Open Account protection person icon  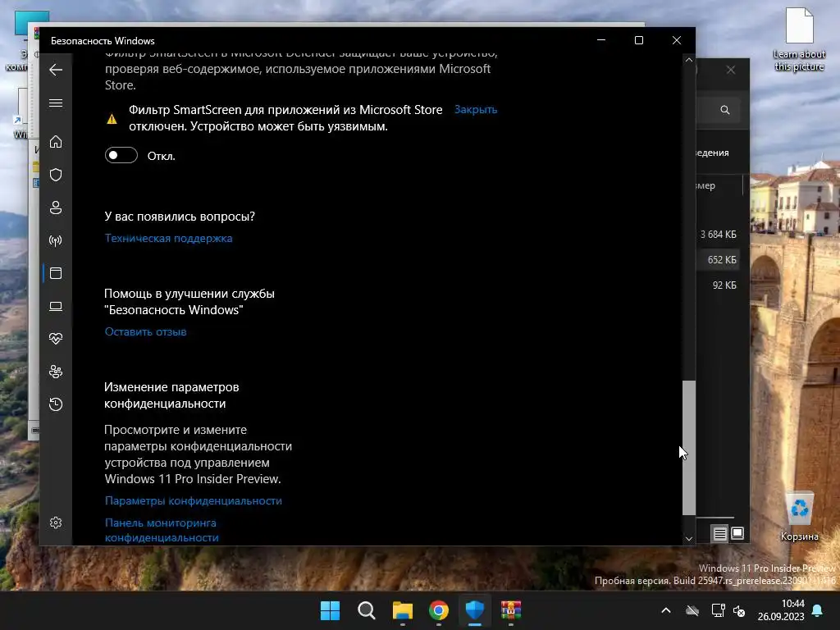[x=56, y=208]
